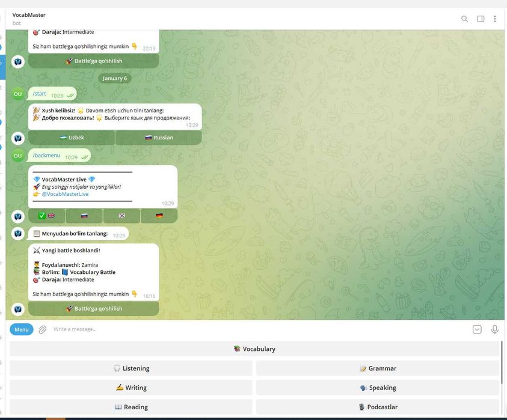Choose the Writing keyboard button

pyautogui.click(x=131, y=388)
